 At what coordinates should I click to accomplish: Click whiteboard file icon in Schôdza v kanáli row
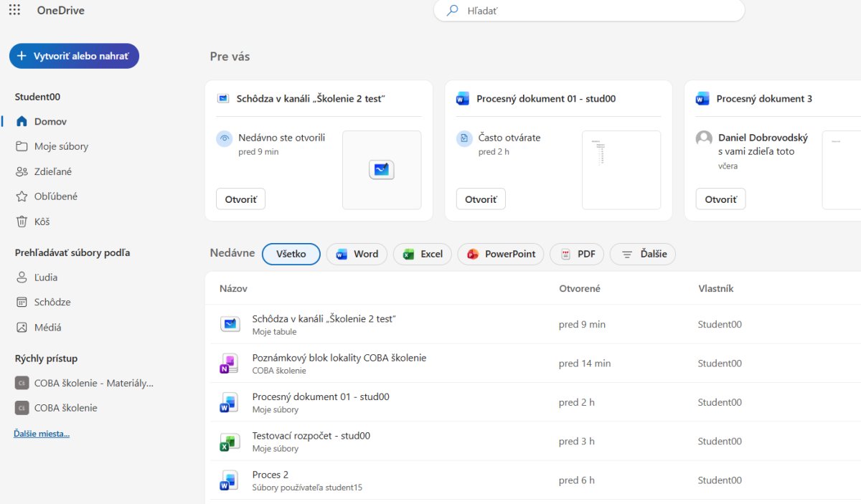click(230, 324)
